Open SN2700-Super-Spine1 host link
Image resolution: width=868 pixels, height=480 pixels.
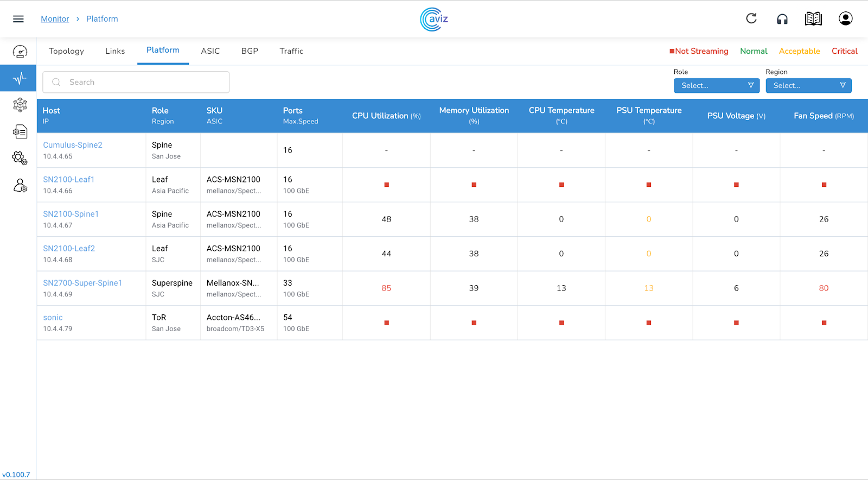[82, 283]
